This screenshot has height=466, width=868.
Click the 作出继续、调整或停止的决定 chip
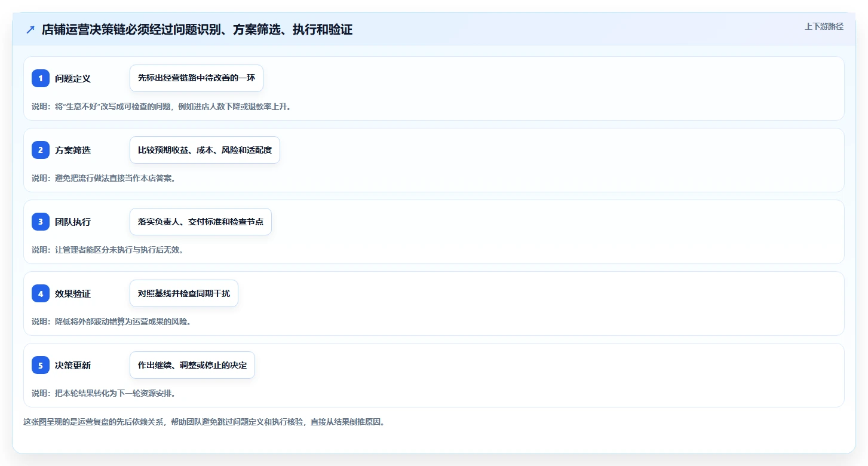(x=192, y=365)
